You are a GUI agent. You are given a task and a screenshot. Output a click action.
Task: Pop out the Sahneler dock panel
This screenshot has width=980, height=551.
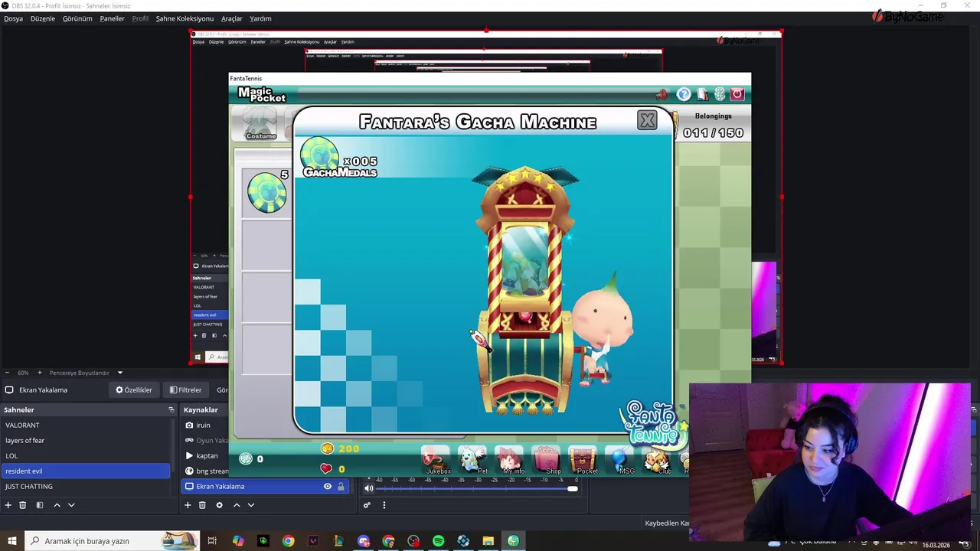[171, 410]
